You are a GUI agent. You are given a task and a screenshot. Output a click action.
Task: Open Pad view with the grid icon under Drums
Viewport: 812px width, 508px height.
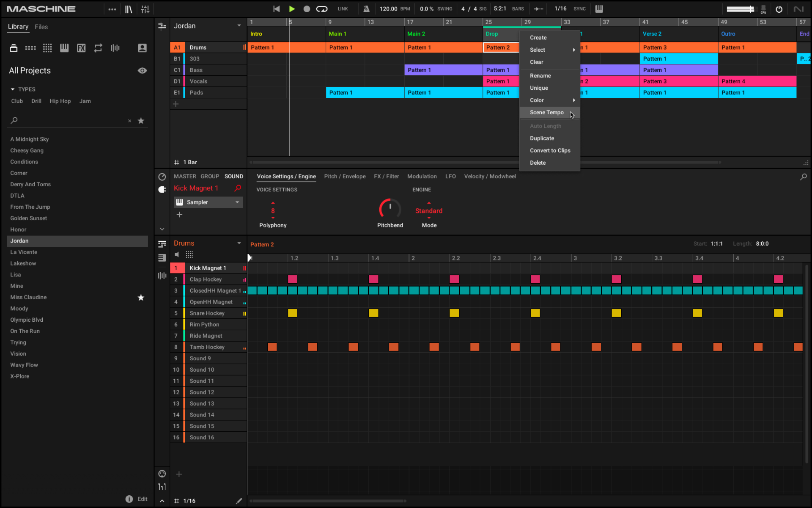click(x=189, y=254)
